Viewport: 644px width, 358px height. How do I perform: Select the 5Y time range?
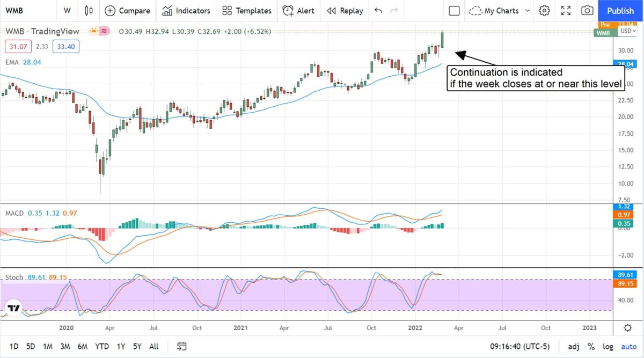(137, 346)
